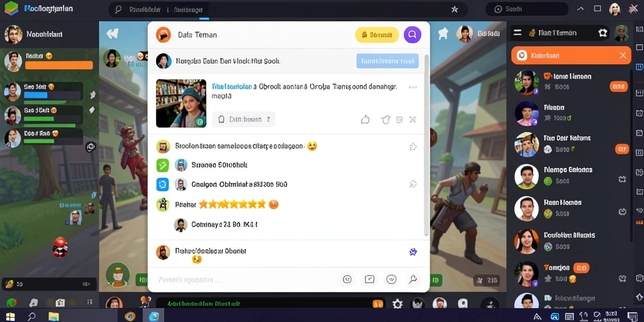The height and width of the screenshot is (322, 644).
Task: Click the back arrows left of dialog
Action: [x=112, y=34]
